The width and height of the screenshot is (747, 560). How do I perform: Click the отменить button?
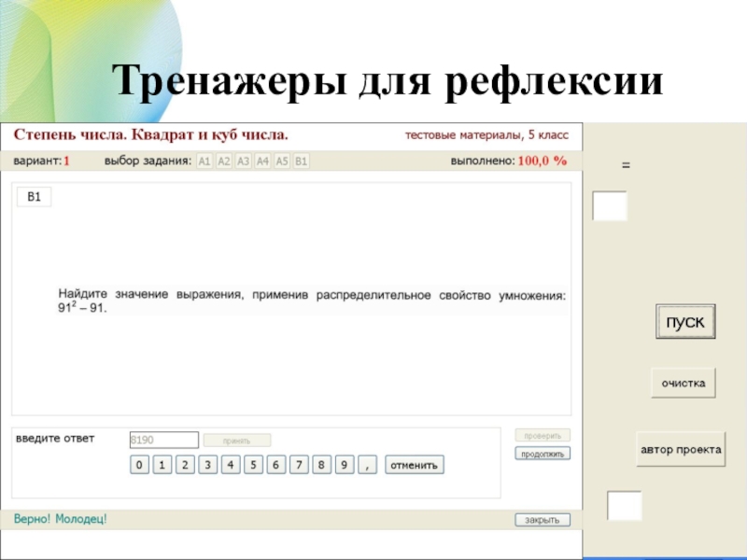416,465
